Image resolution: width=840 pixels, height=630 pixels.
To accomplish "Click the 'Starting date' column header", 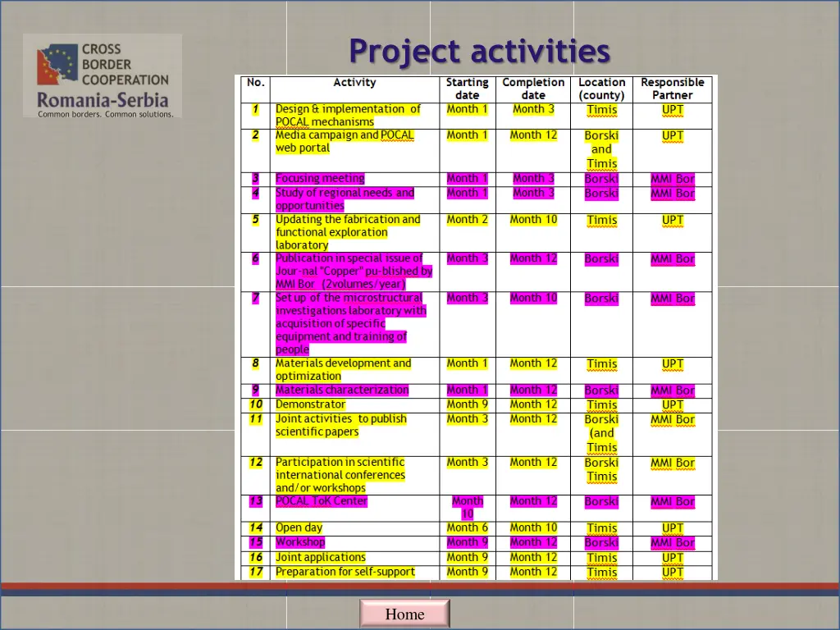I will pos(467,89).
